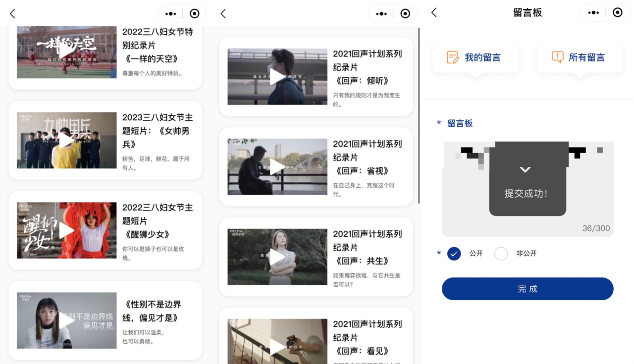Click the 所有留言 speech-bubble icon

click(x=558, y=57)
